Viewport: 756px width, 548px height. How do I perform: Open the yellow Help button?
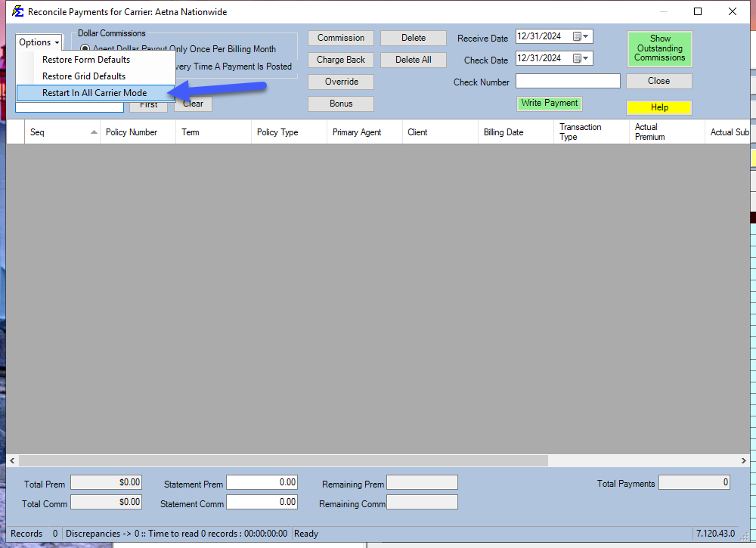coord(659,107)
